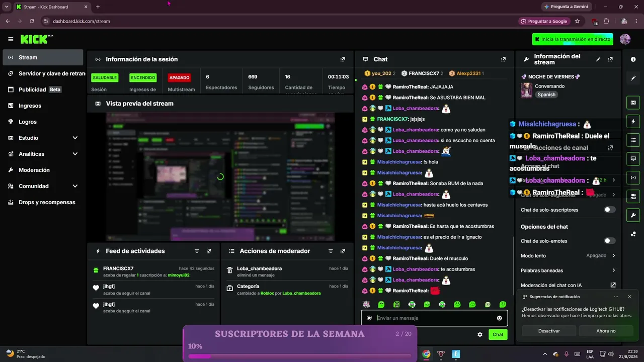Click the pencil icon in right sidebar
Screen dimensions: 644x362
[633, 78]
